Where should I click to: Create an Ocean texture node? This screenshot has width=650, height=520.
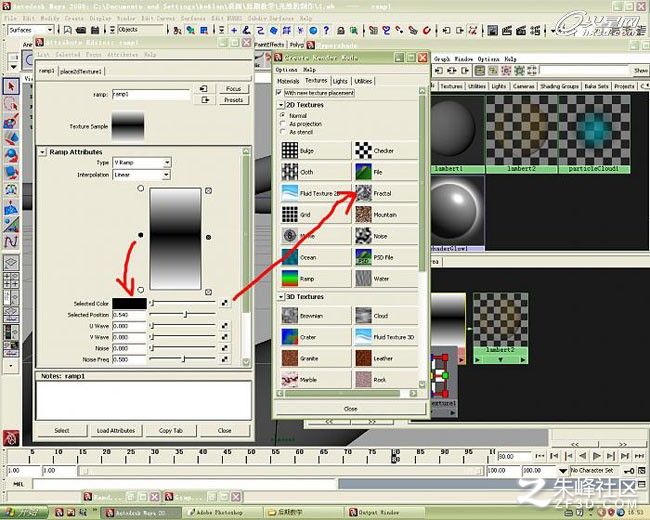[x=315, y=257]
